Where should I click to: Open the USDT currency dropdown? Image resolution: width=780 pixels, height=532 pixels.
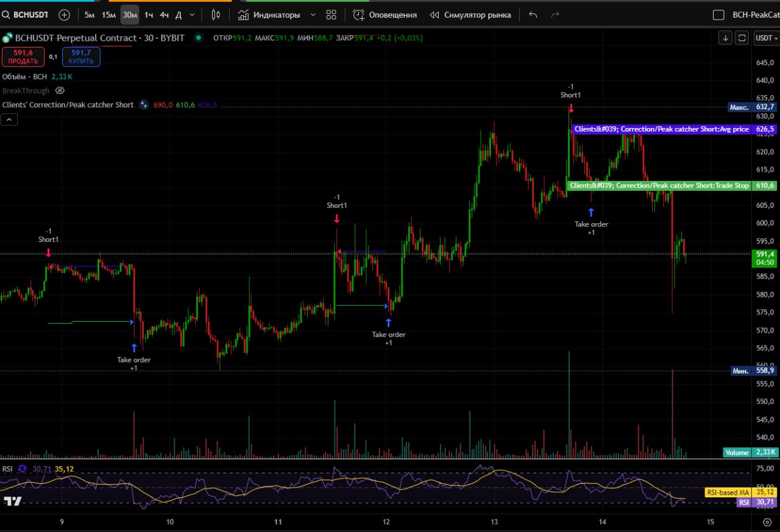pyautogui.click(x=767, y=38)
